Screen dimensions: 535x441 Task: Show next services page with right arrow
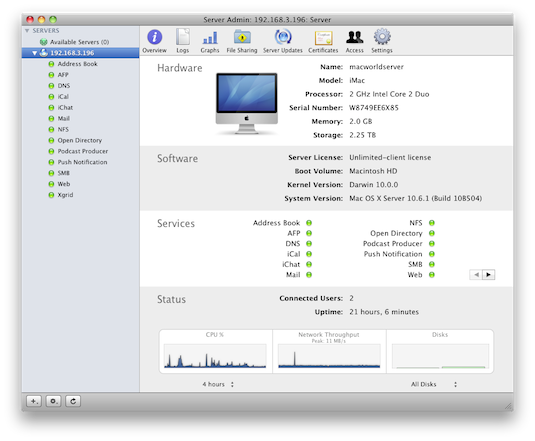489,275
